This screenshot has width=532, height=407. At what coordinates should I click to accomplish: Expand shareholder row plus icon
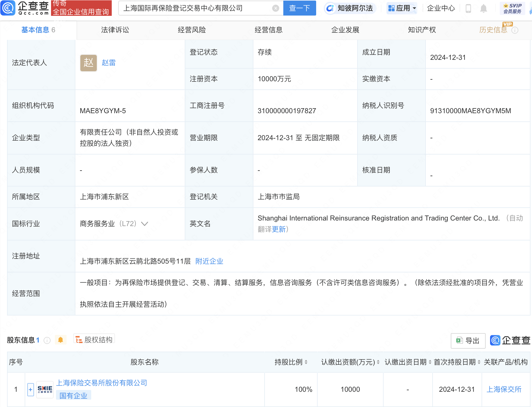[31, 390]
